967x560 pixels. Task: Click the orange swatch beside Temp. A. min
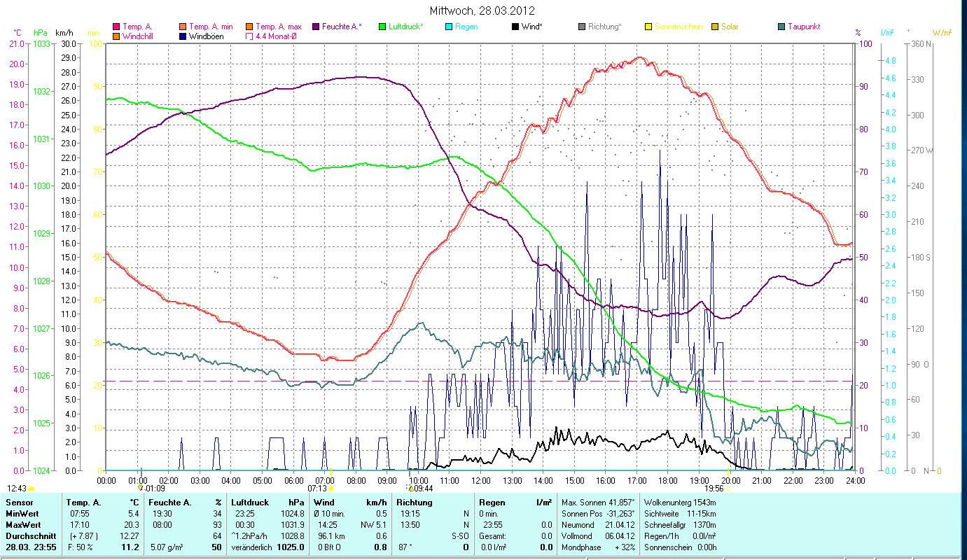coord(183,27)
